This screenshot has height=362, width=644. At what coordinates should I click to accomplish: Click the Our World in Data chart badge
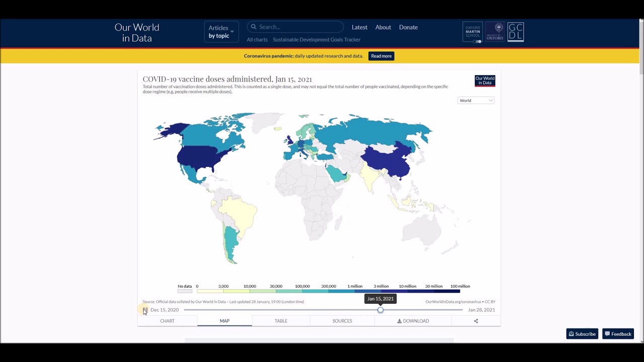[x=485, y=80]
